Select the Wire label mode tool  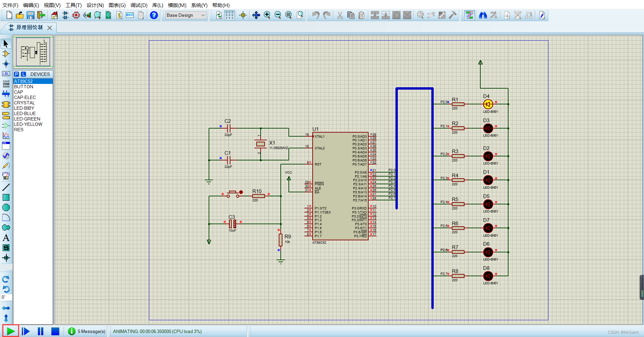pyautogui.click(x=6, y=74)
